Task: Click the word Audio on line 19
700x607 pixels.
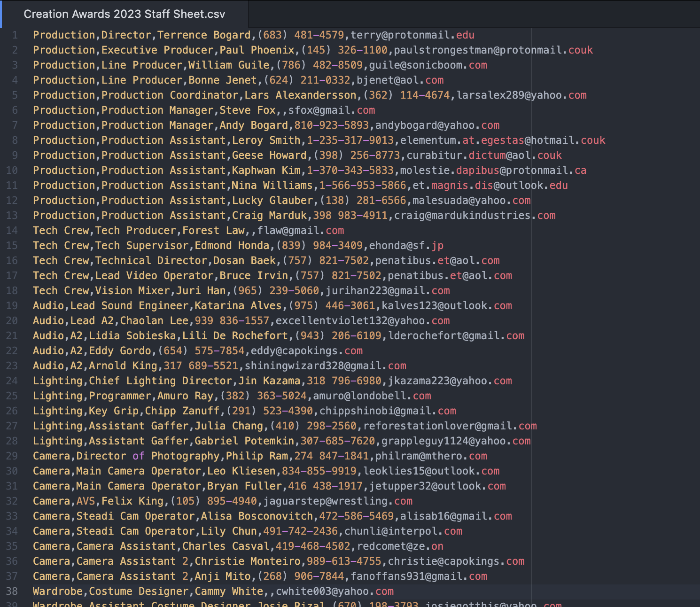Action: 48,305
